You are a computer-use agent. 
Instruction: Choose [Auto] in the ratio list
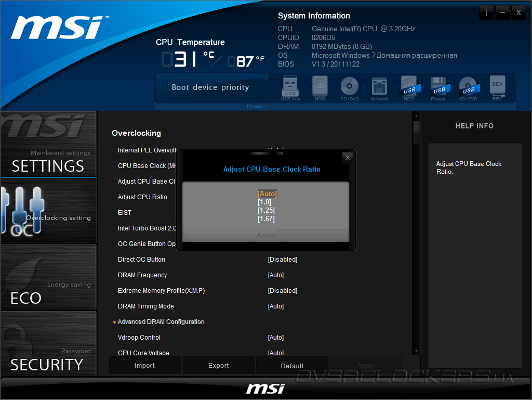click(x=268, y=193)
